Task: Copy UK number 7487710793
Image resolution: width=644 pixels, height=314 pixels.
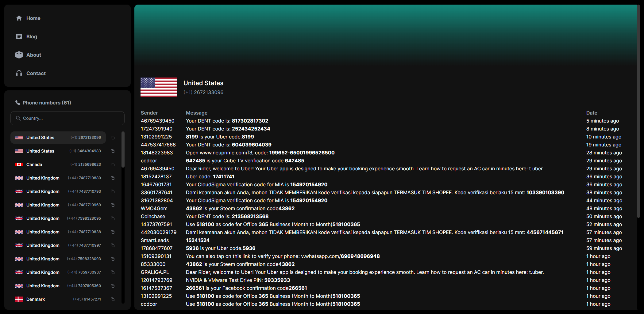Action: click(113, 191)
